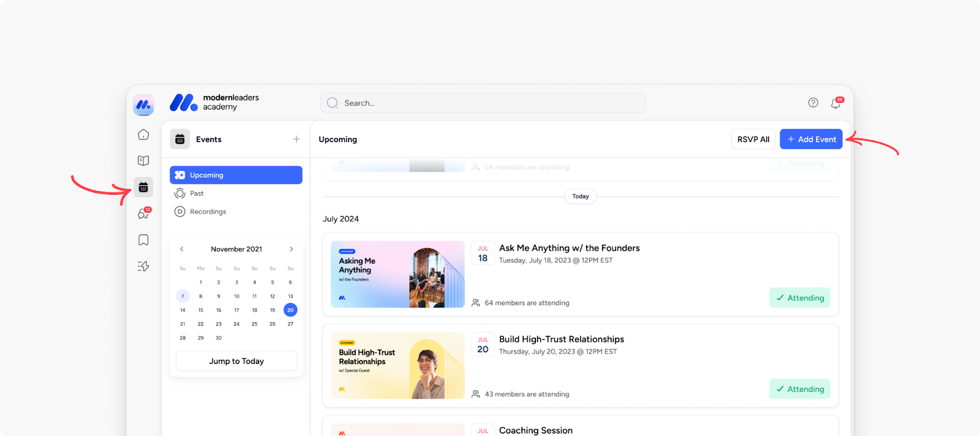Select date 10 in the calendar
This screenshot has width=980, height=436.
point(236,296)
